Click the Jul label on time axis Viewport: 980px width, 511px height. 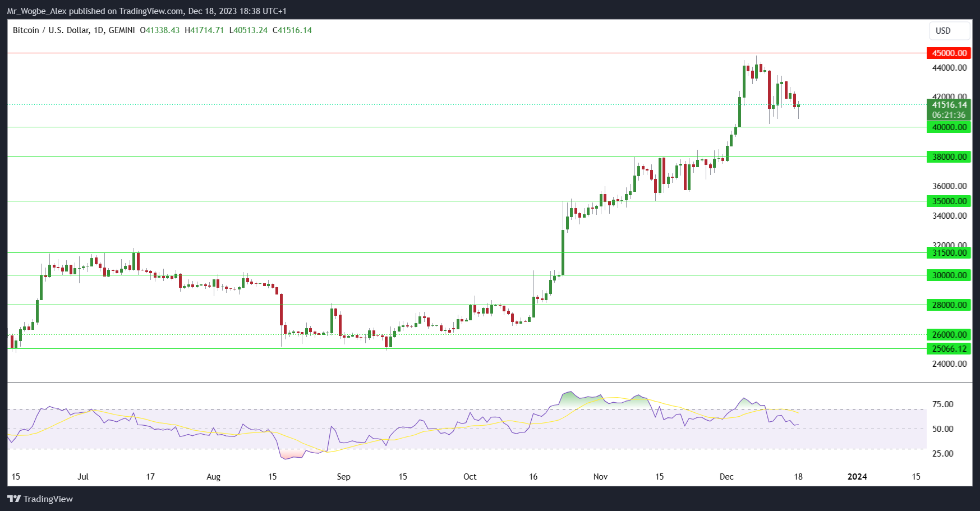(x=83, y=477)
